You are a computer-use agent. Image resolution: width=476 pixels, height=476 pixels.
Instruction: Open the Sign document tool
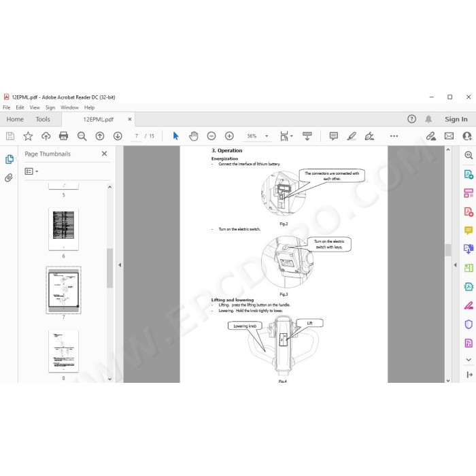369,136
